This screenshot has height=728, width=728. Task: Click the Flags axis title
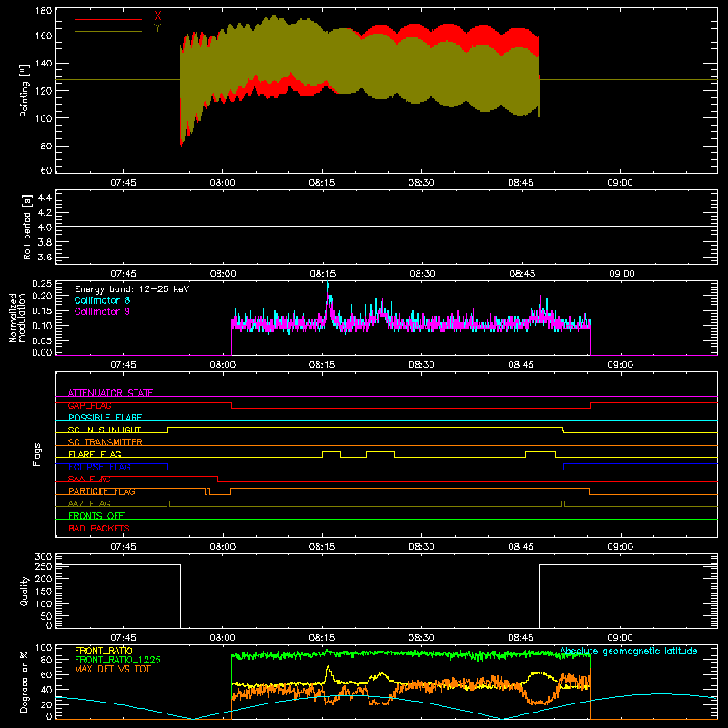coord(36,454)
